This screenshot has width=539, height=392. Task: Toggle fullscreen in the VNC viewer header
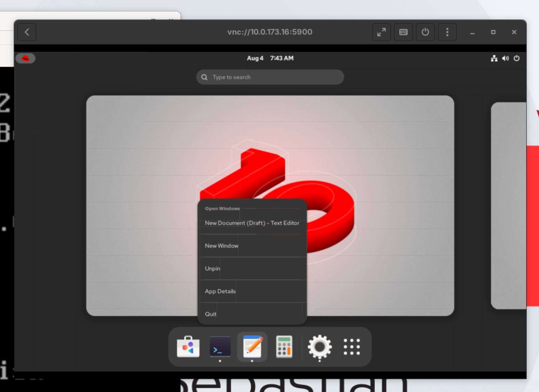(x=381, y=32)
